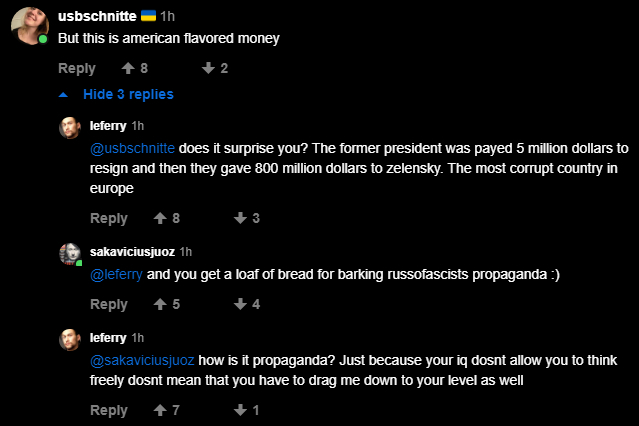Reply to leferry's last comment

coord(109,410)
